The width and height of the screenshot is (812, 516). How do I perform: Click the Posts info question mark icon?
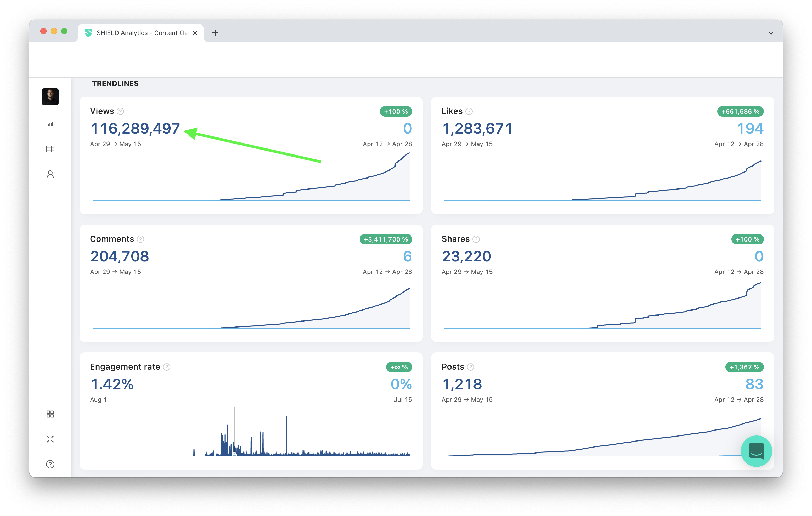click(471, 367)
